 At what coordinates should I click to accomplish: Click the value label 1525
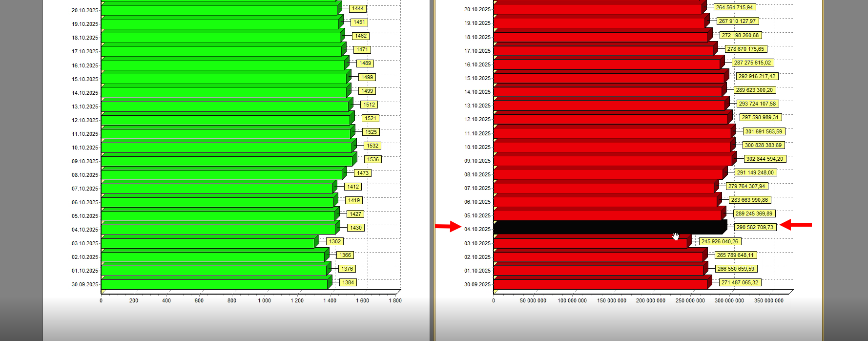[x=371, y=132]
